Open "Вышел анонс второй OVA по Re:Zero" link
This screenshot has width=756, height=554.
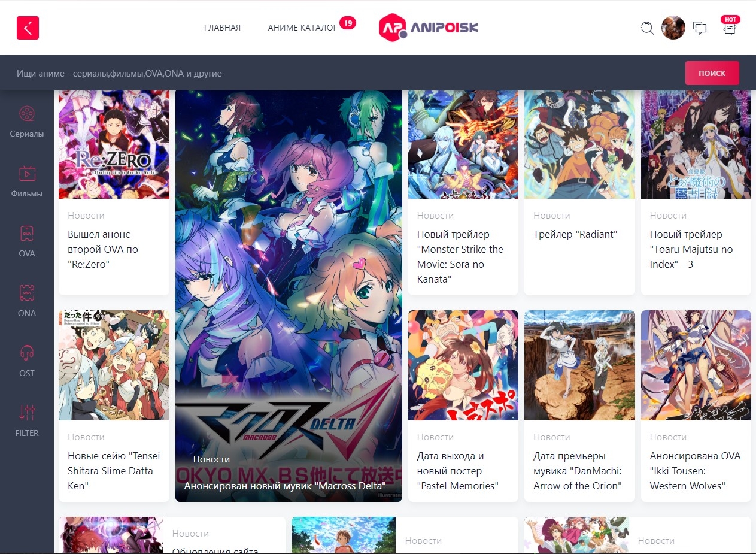click(x=103, y=249)
